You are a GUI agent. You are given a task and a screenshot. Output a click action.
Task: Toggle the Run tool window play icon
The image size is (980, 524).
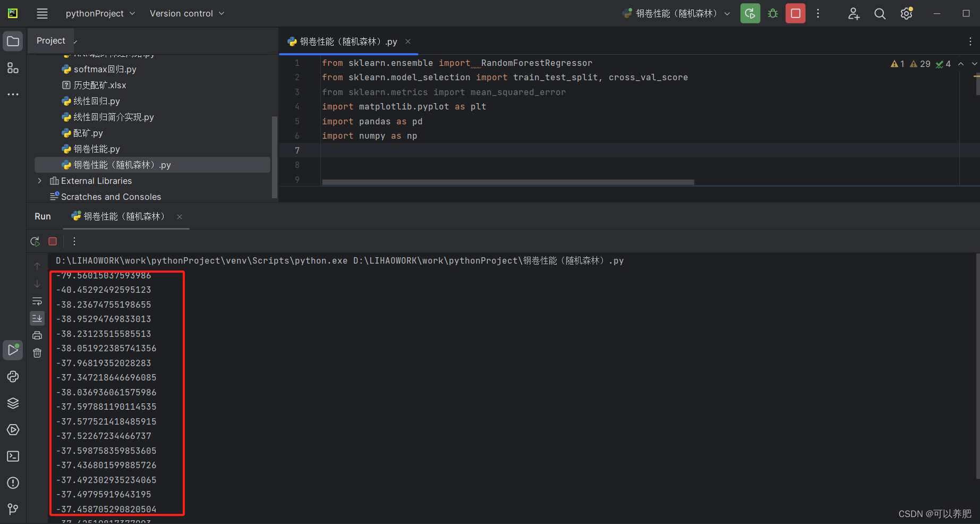coord(13,350)
